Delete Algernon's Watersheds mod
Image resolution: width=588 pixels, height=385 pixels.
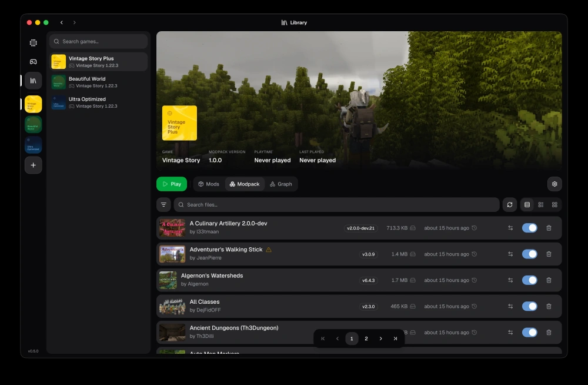[x=549, y=280]
